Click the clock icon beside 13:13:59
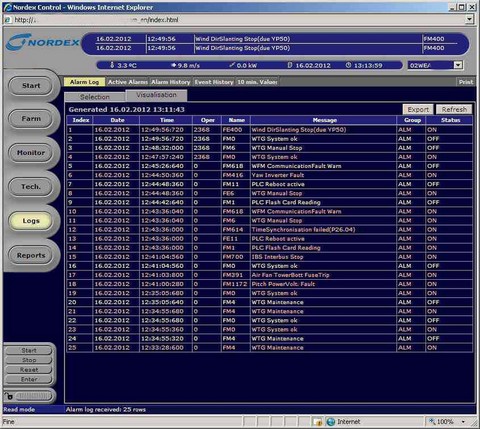This screenshot has width=480, height=429. 348,65
